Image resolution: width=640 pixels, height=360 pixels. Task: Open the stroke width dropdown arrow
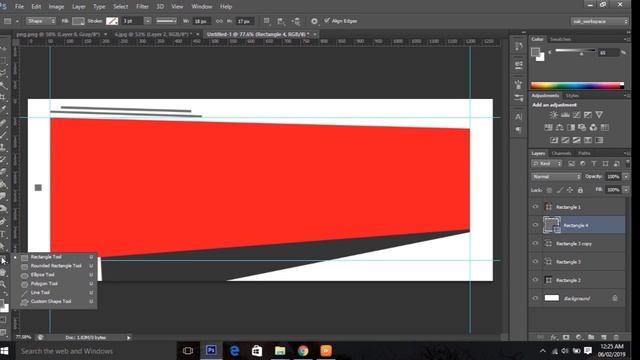pyautogui.click(x=148, y=21)
